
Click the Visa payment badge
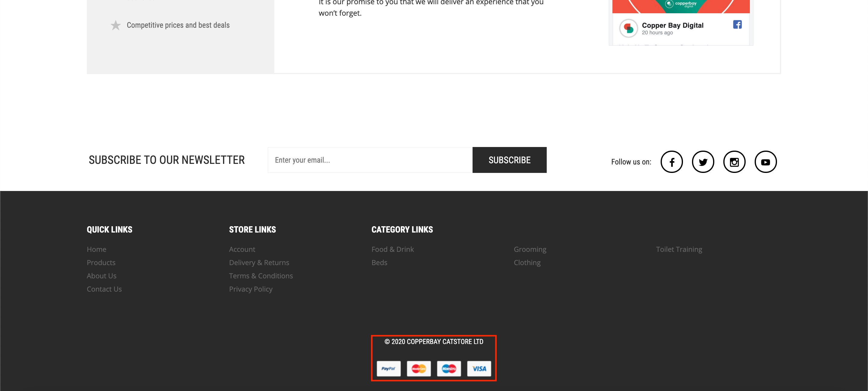coord(479,368)
